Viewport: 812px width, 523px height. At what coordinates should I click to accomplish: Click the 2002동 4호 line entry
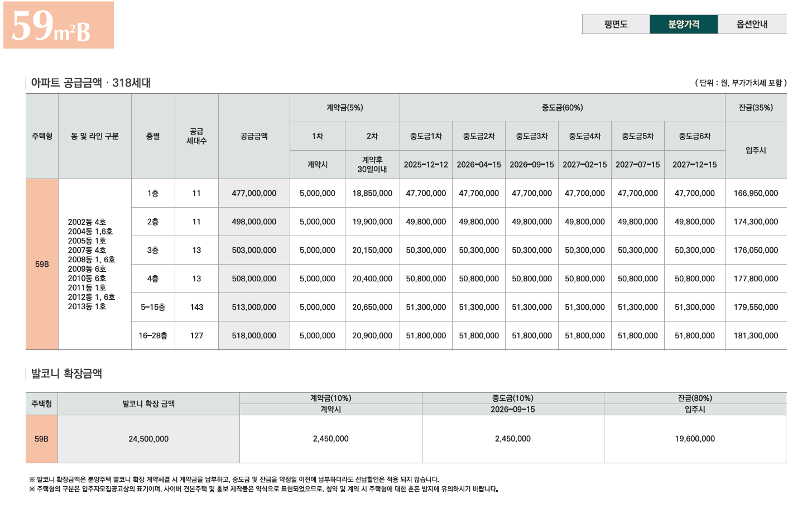pyautogui.click(x=87, y=222)
